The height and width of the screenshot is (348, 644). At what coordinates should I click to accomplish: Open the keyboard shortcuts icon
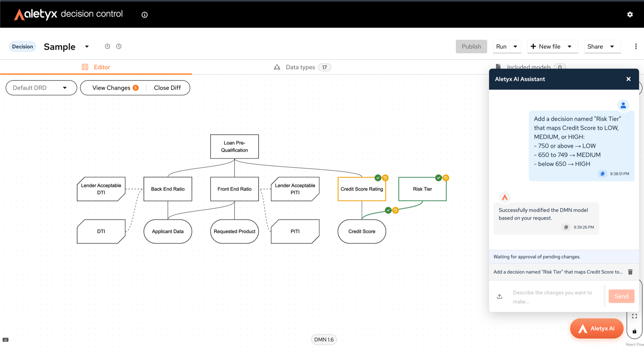[x=6, y=340]
